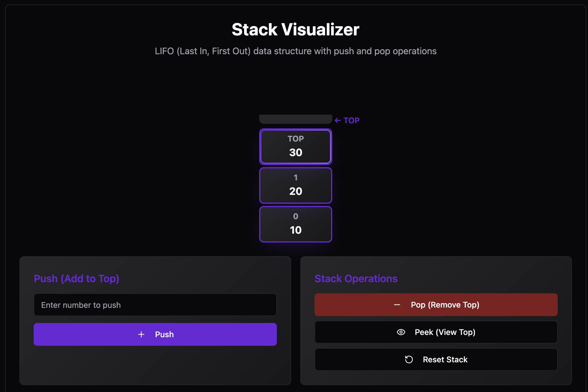
Task: Click the 'Push (Add to Top)' heading
Action: click(76, 278)
